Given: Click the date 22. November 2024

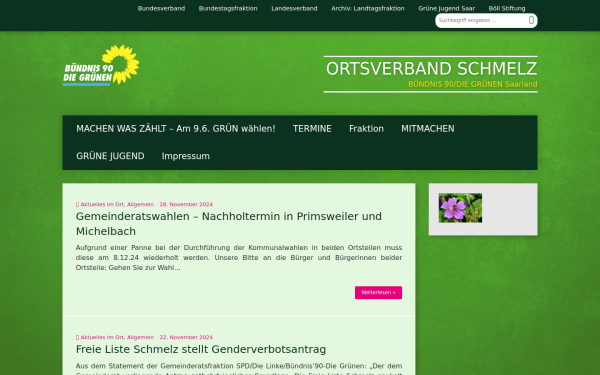Looking at the screenshot, I should pyautogui.click(x=186, y=338).
